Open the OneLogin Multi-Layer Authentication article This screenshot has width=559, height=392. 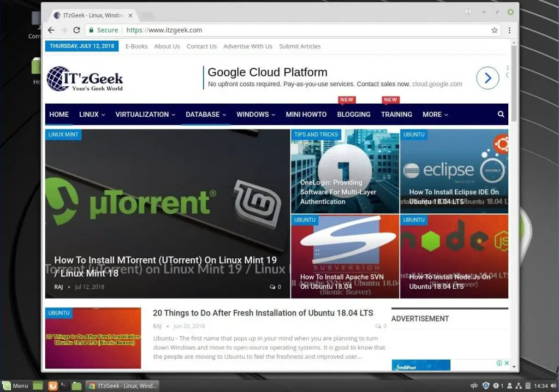338,192
